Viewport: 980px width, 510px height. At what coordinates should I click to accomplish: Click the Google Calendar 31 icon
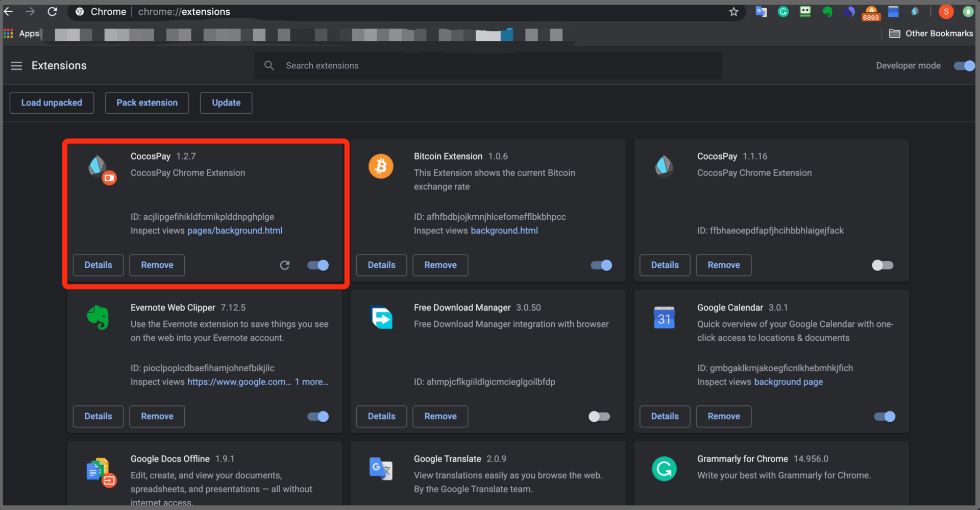[x=664, y=317]
